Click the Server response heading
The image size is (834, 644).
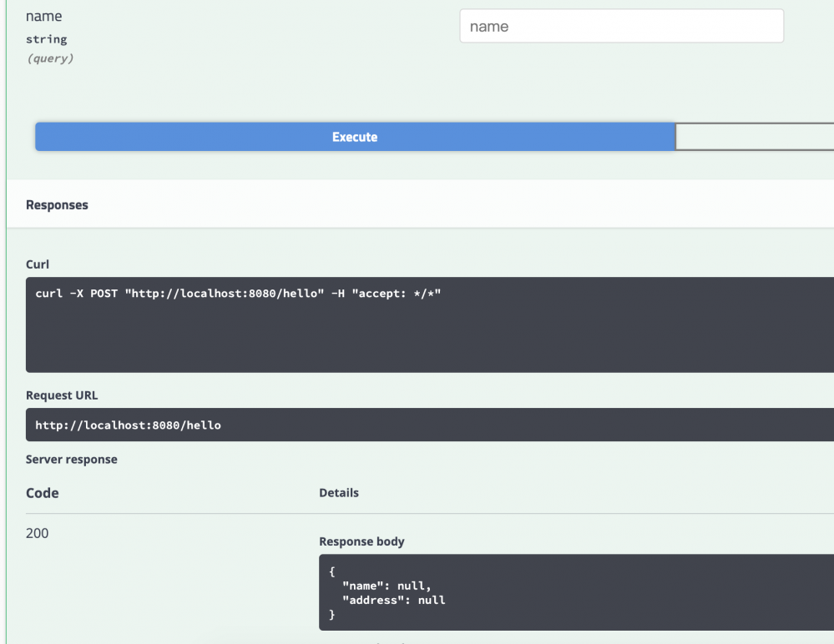pyautogui.click(x=72, y=460)
